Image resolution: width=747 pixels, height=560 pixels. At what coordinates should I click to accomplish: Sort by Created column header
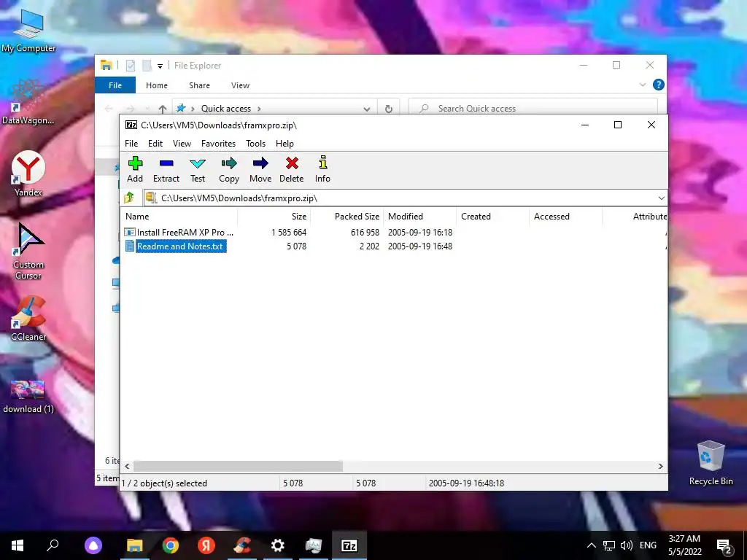(x=492, y=216)
